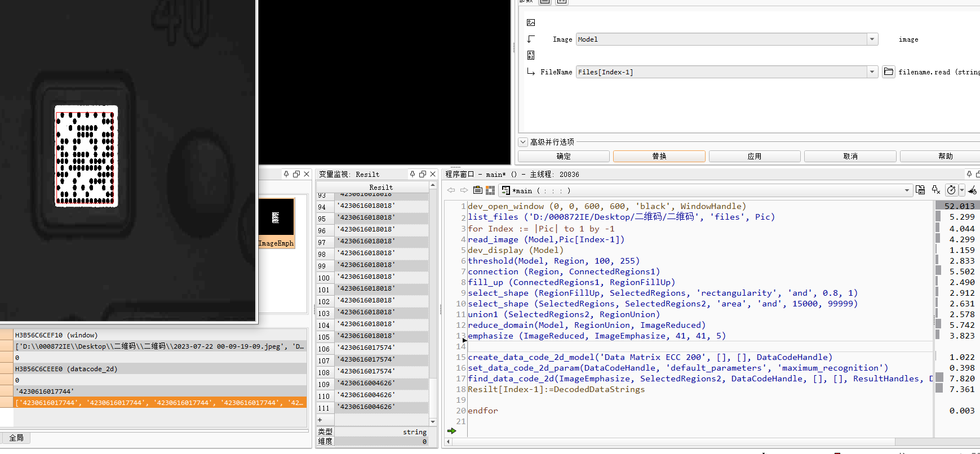The height and width of the screenshot is (454, 980).
Task: Open the dropdown arrow beside the stopwatch
Action: 962,190
